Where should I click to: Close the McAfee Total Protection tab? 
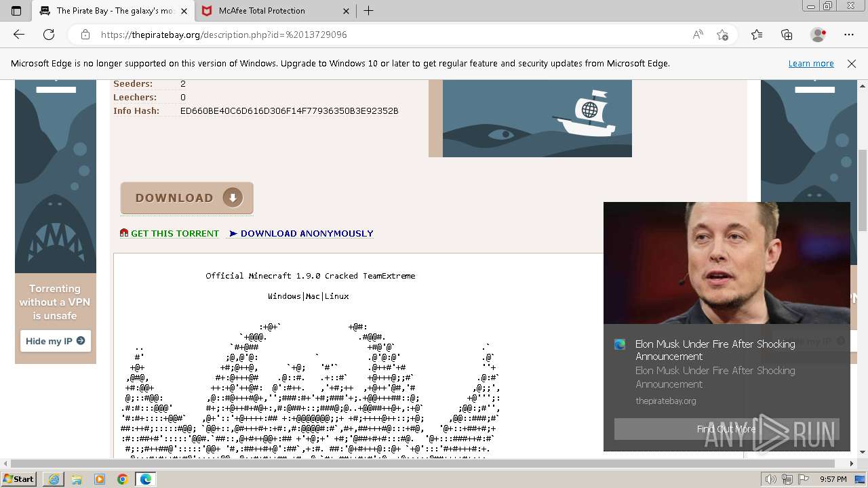[346, 11]
